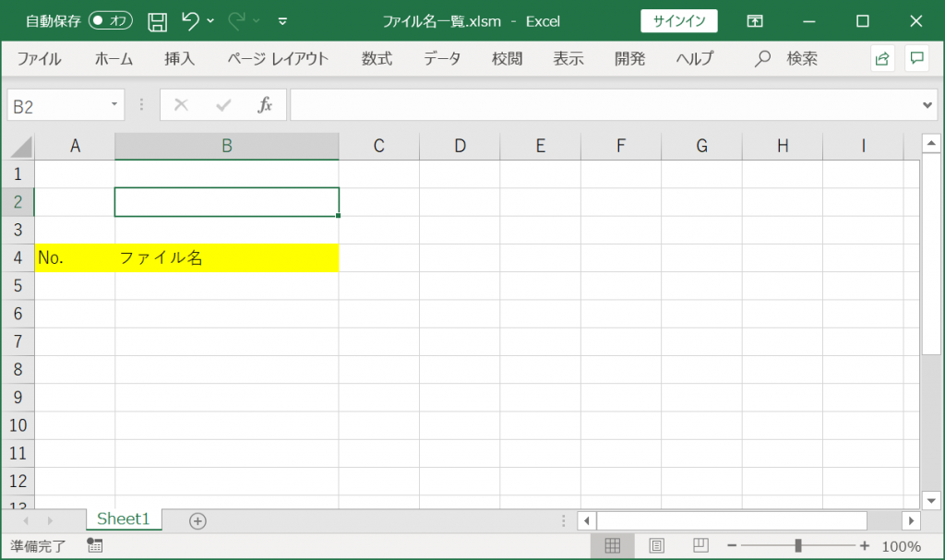Switch to Page Layout view icon

click(x=656, y=546)
